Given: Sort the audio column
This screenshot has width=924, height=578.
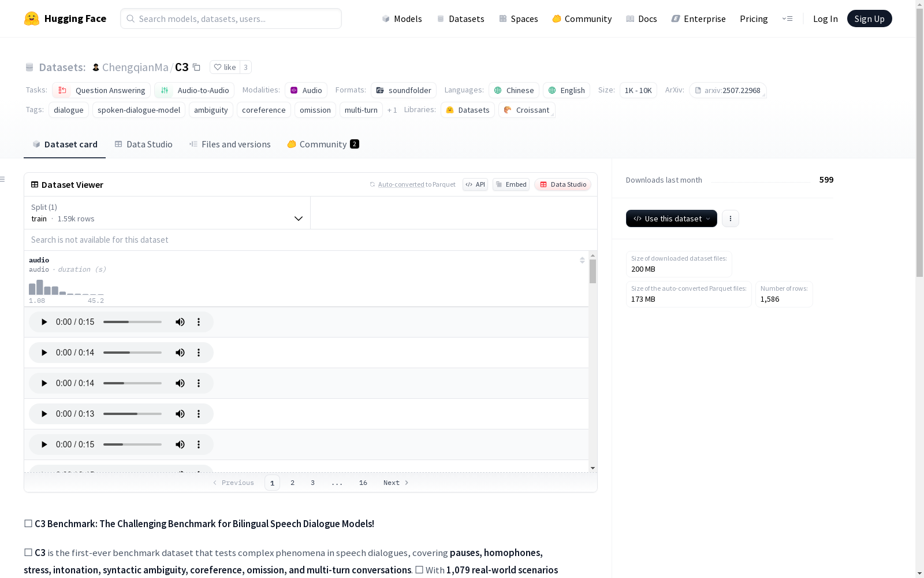Looking at the screenshot, I should coord(582,260).
